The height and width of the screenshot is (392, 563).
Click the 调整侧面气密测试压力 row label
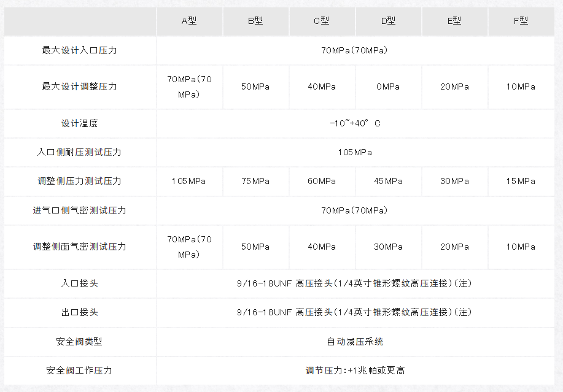coord(80,247)
